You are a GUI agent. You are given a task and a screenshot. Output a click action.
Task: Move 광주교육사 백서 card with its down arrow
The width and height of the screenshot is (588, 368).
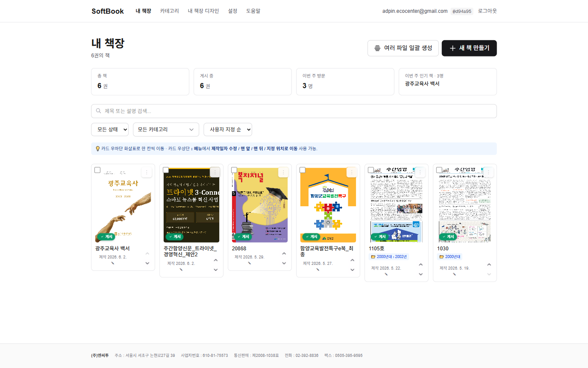tap(147, 263)
